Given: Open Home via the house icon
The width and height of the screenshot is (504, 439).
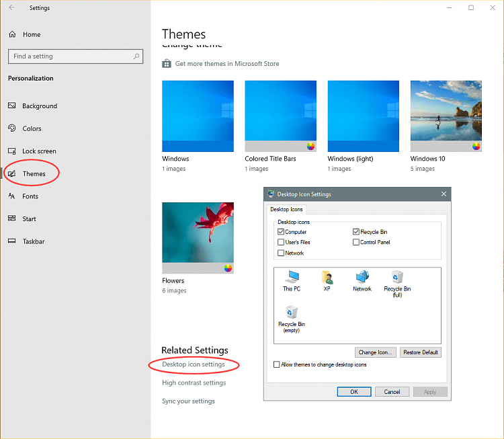Looking at the screenshot, I should pyautogui.click(x=12, y=34).
